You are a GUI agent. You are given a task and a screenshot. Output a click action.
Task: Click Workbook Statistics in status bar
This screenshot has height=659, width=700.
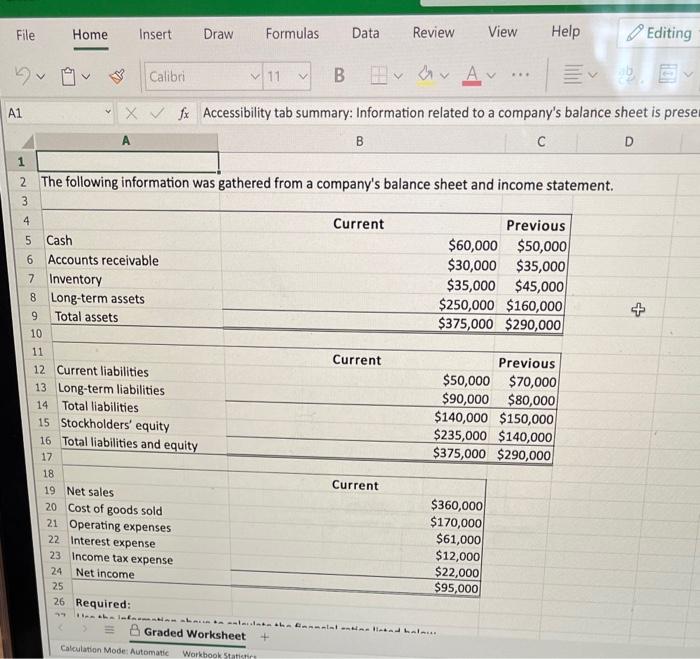click(219, 655)
